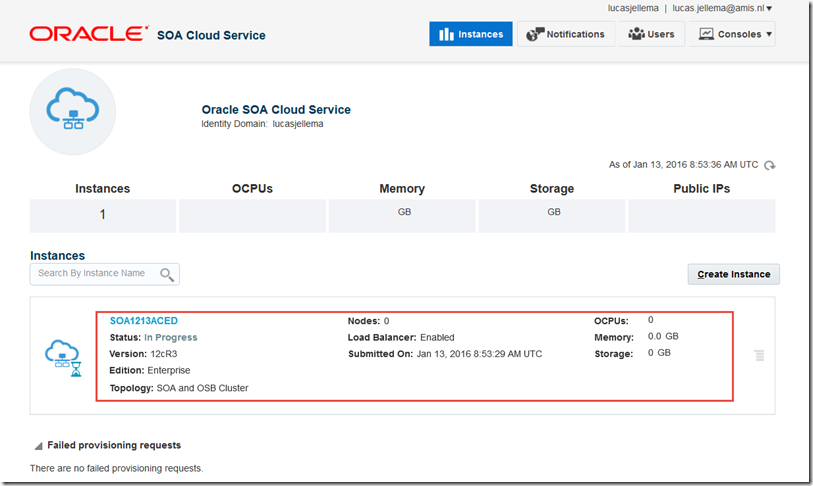Open the Instances tab
The width and height of the screenshot is (813, 486).
[x=471, y=34]
